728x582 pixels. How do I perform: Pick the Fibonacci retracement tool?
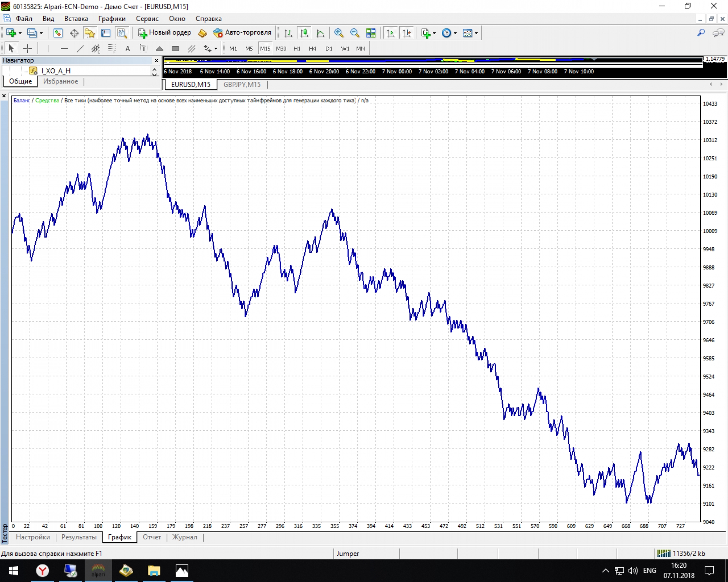112,48
